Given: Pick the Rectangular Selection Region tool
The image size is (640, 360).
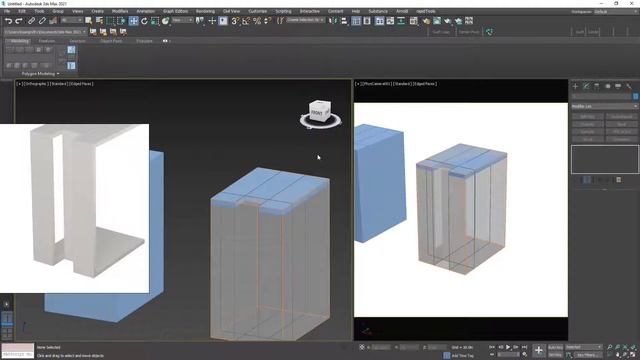Looking at the screenshot, I should click(110, 21).
